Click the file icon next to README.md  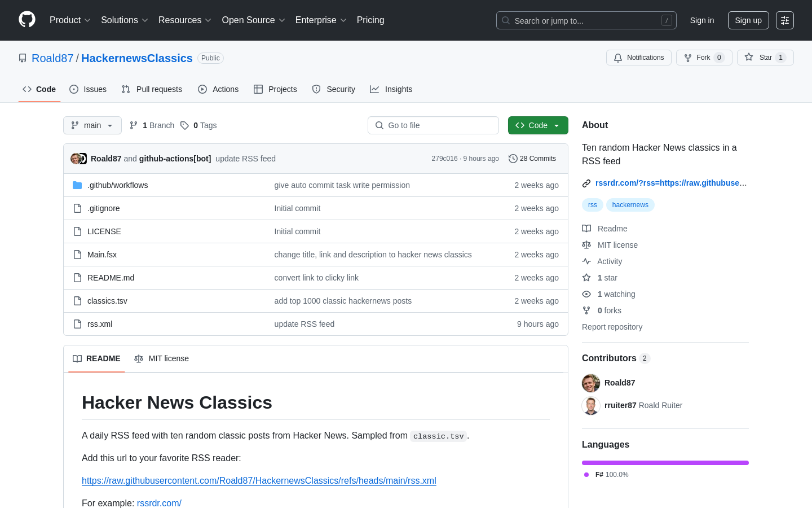77,278
